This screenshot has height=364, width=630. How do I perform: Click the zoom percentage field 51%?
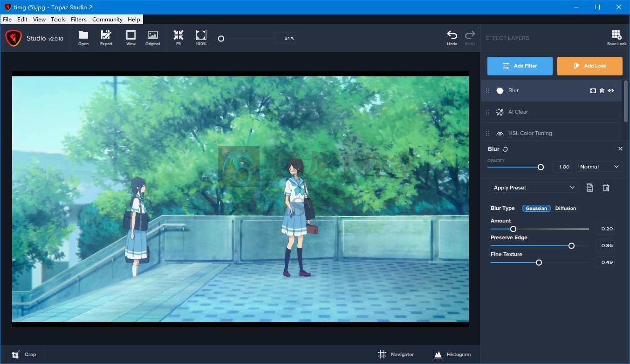click(x=285, y=38)
